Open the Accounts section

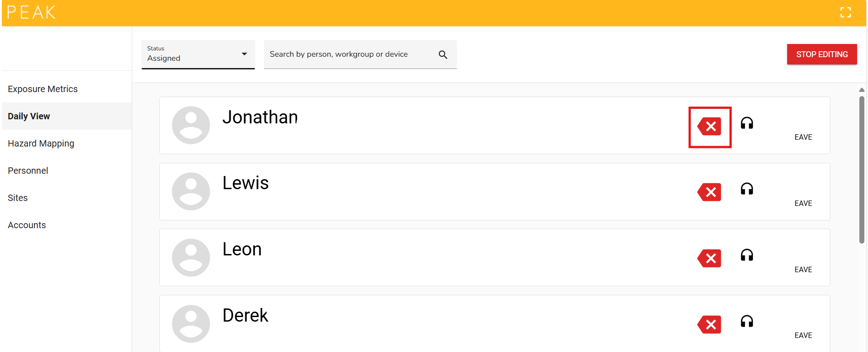click(27, 225)
